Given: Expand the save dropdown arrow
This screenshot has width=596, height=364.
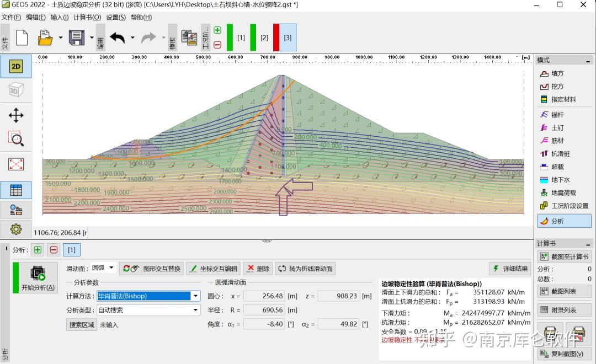Looking at the screenshot, I should click(x=92, y=38).
